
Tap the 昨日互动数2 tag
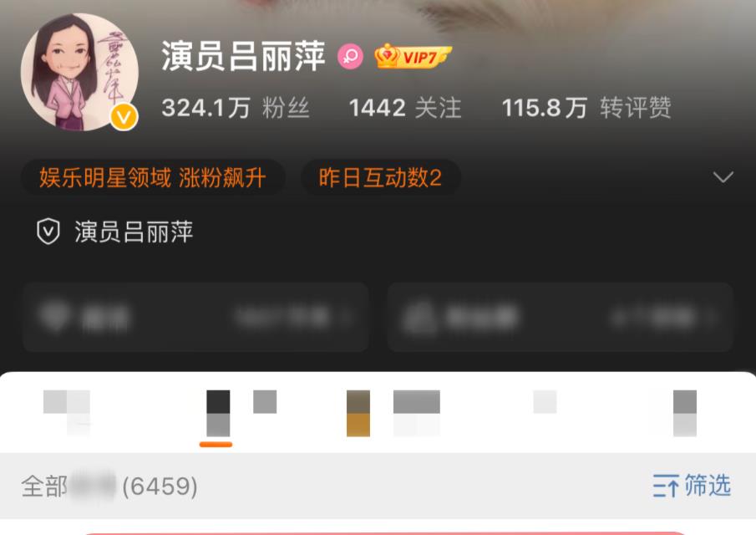pos(380,177)
